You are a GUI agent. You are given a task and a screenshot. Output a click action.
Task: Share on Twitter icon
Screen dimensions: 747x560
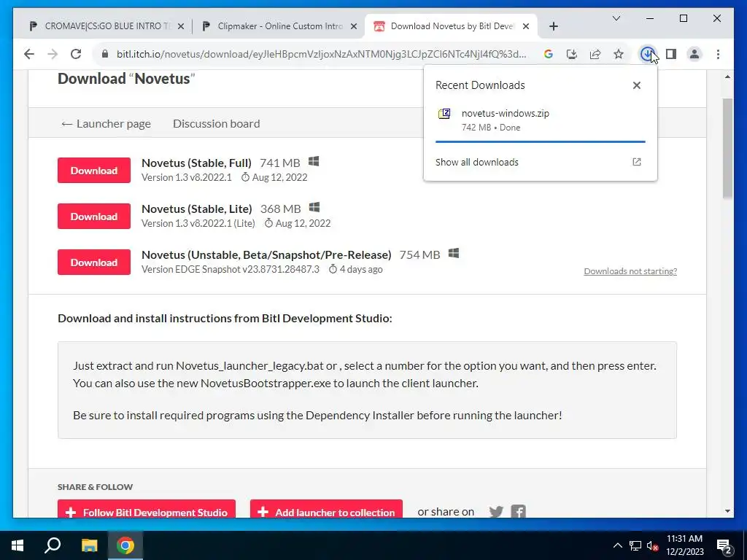pyautogui.click(x=496, y=511)
